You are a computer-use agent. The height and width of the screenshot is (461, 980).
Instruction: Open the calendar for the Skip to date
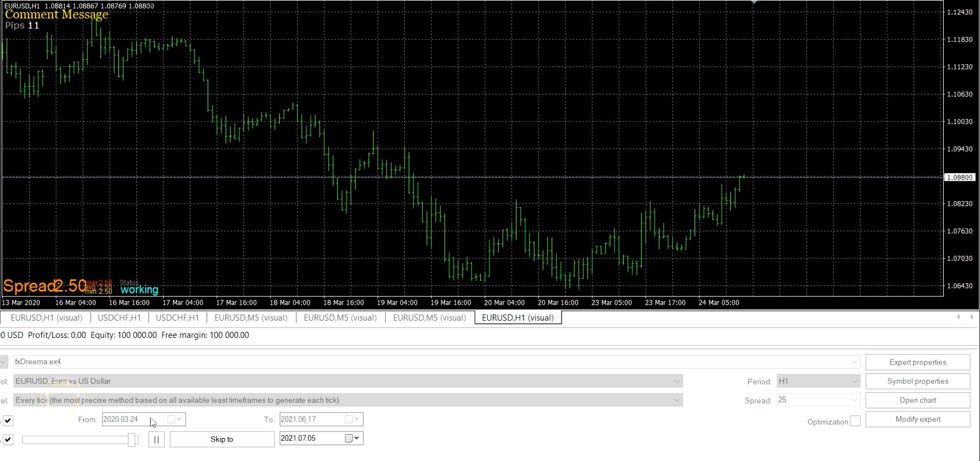tap(352, 438)
